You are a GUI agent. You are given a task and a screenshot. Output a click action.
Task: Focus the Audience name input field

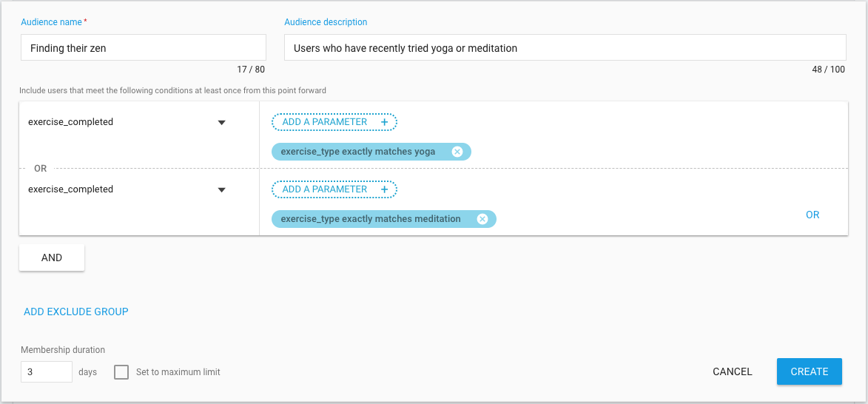click(144, 47)
